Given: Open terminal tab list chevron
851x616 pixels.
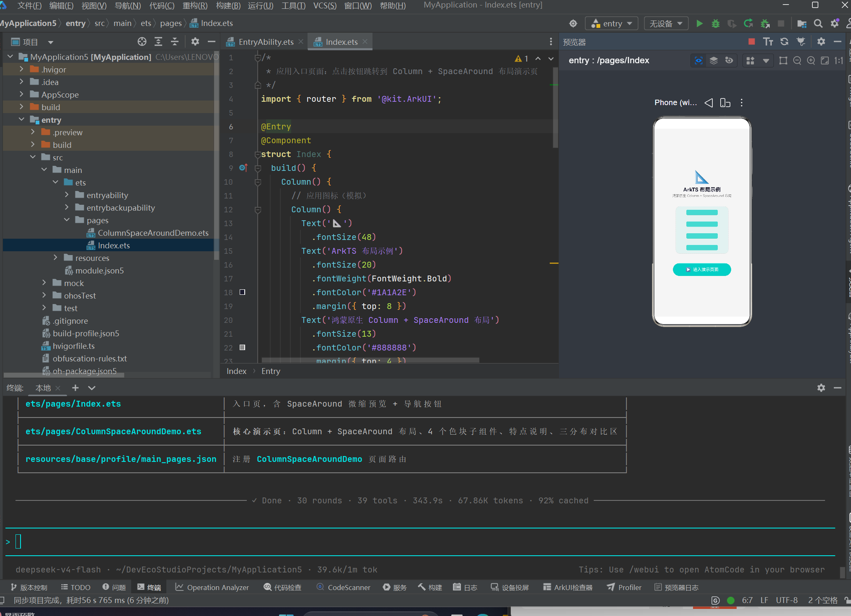Looking at the screenshot, I should 92,388.
